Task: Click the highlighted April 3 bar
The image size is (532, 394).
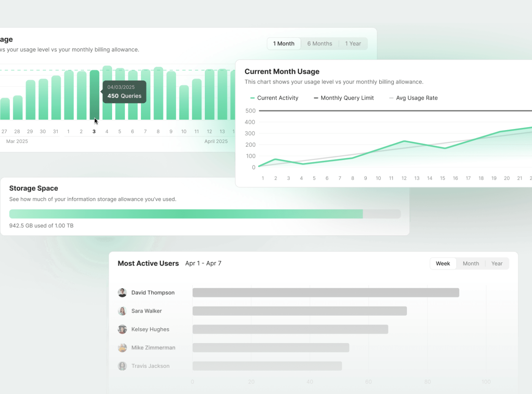Action: [x=94, y=95]
